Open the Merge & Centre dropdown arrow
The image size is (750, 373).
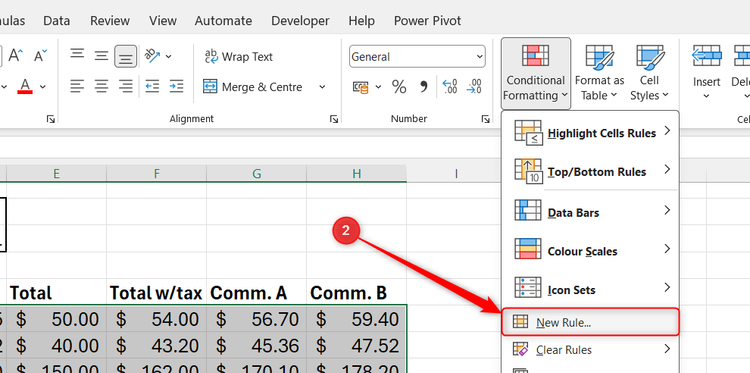[322, 87]
